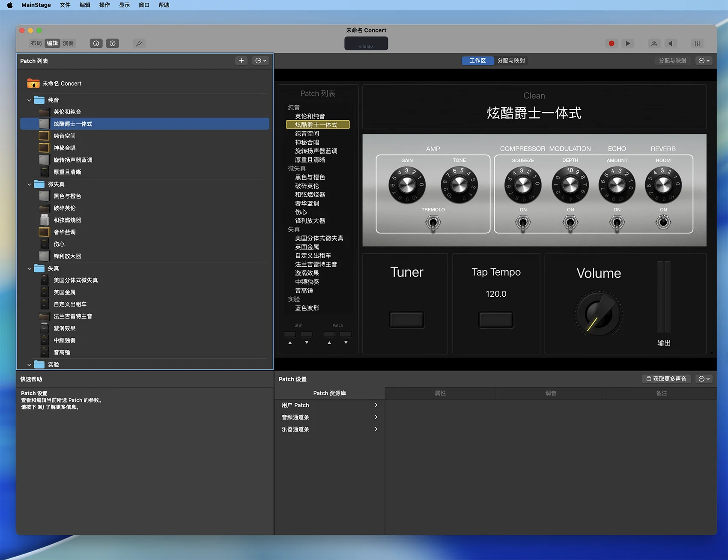Collapse the 微失真 folder
The height and width of the screenshot is (560, 728).
(29, 185)
